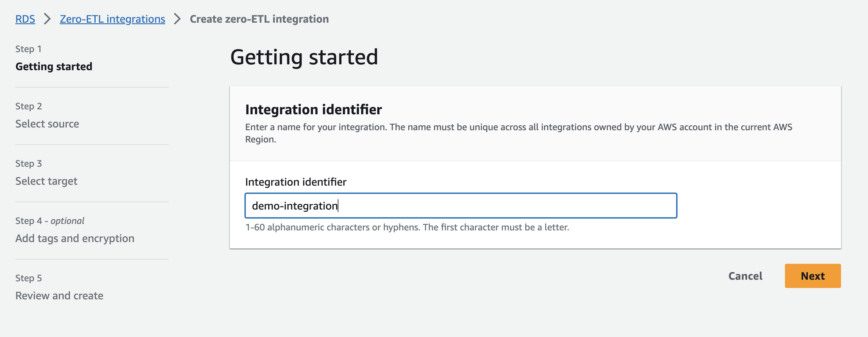Click the chevron after Zero-ETL integrations
868x337 pixels.
[177, 19]
